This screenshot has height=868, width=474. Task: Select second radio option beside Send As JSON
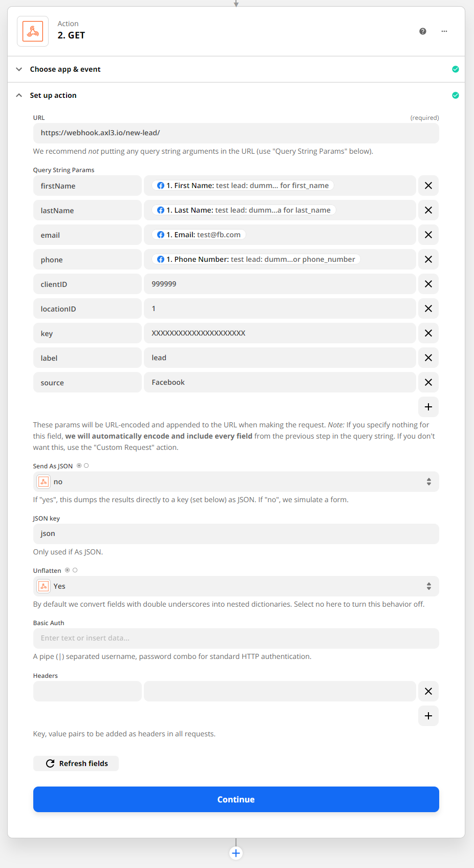point(87,466)
